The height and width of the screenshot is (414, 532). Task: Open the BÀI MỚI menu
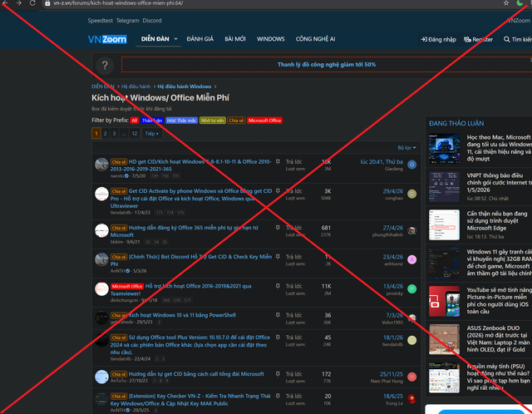click(235, 39)
